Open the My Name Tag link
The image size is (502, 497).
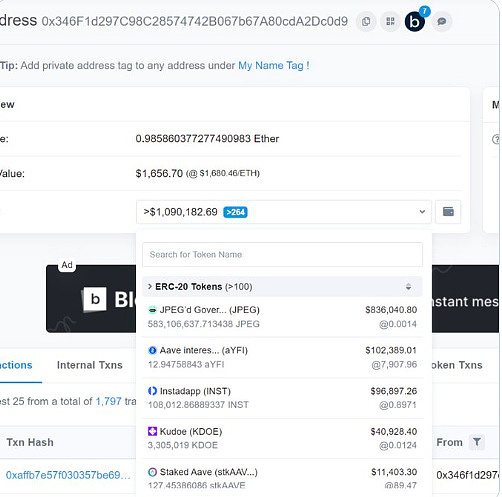pos(274,65)
